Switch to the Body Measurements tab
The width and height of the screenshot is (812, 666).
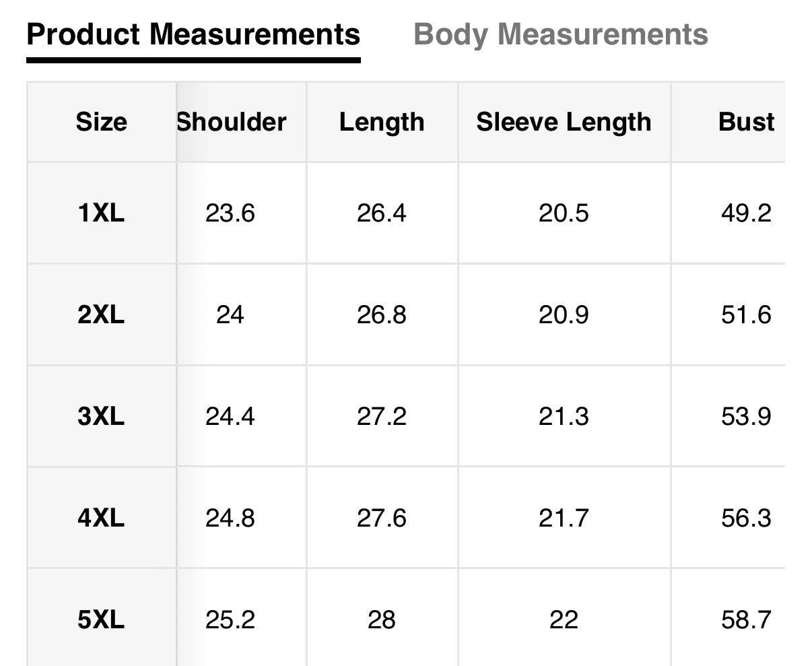[560, 34]
